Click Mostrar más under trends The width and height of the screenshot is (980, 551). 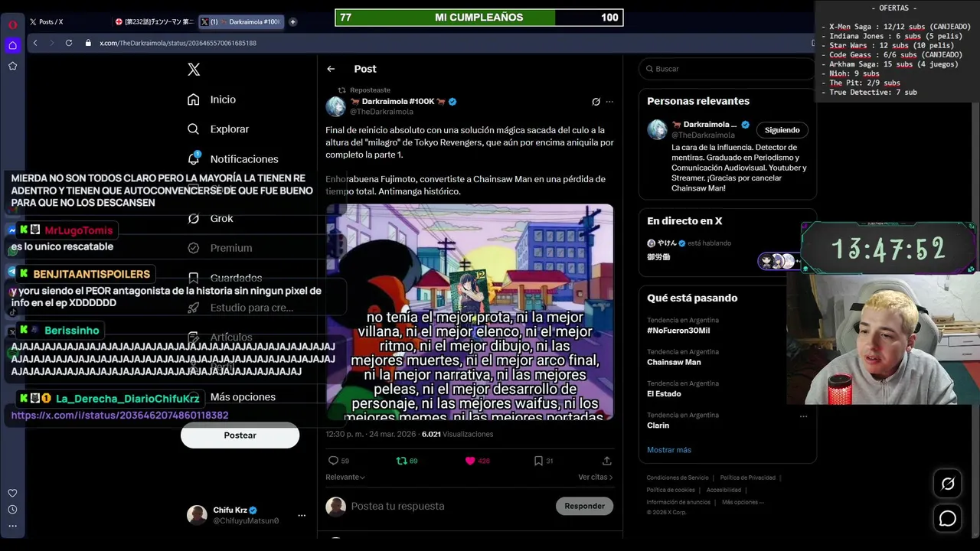(669, 449)
